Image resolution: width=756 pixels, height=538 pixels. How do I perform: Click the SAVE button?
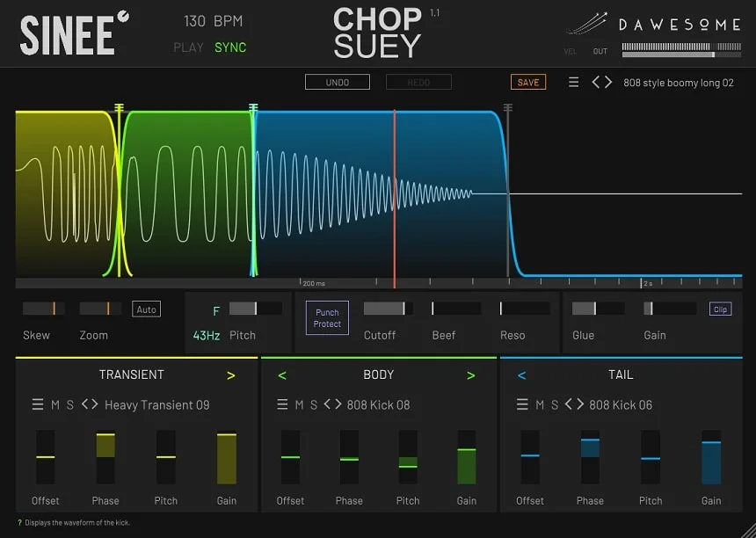point(528,82)
